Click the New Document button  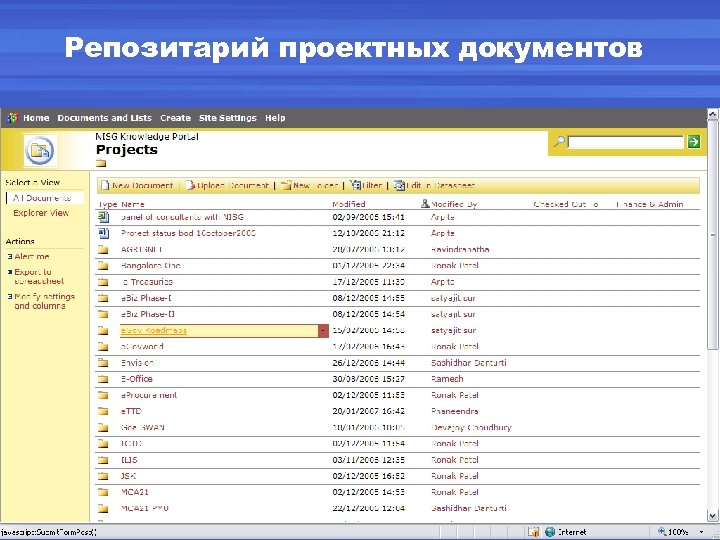pos(137,186)
